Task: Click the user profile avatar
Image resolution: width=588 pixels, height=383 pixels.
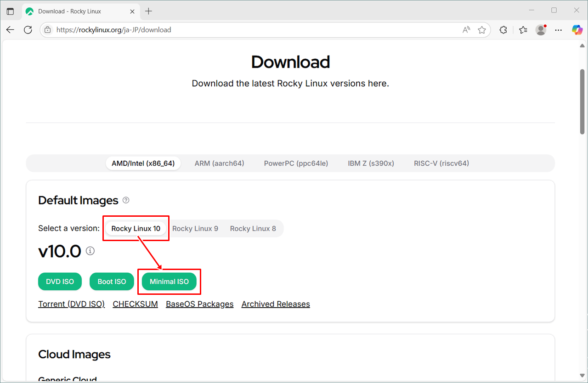Action: click(541, 30)
